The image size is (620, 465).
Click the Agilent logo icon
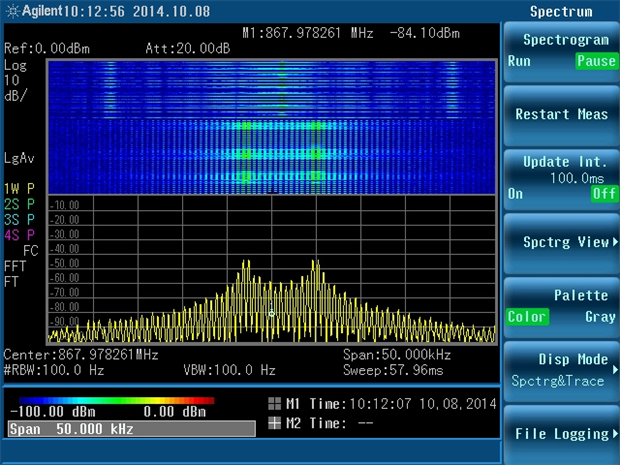coord(12,11)
